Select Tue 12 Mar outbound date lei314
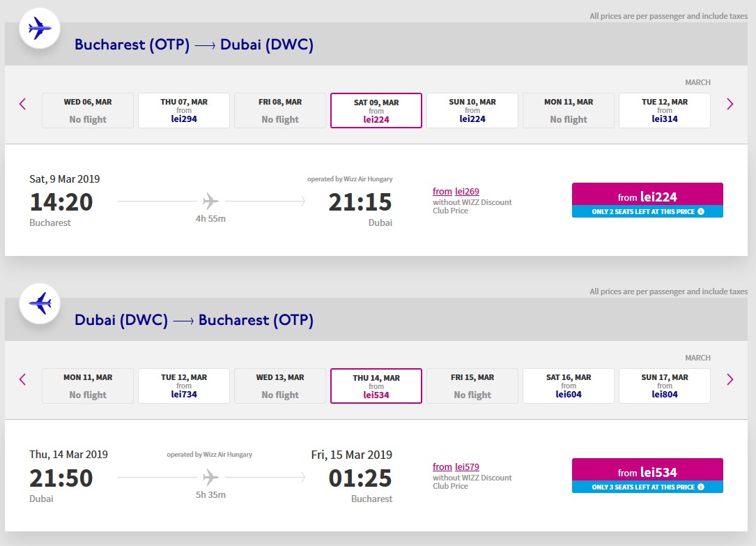 (665, 110)
